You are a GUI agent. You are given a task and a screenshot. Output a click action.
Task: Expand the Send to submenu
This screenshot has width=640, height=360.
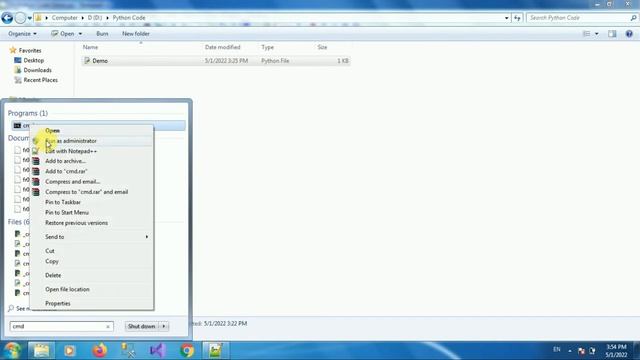(92, 237)
